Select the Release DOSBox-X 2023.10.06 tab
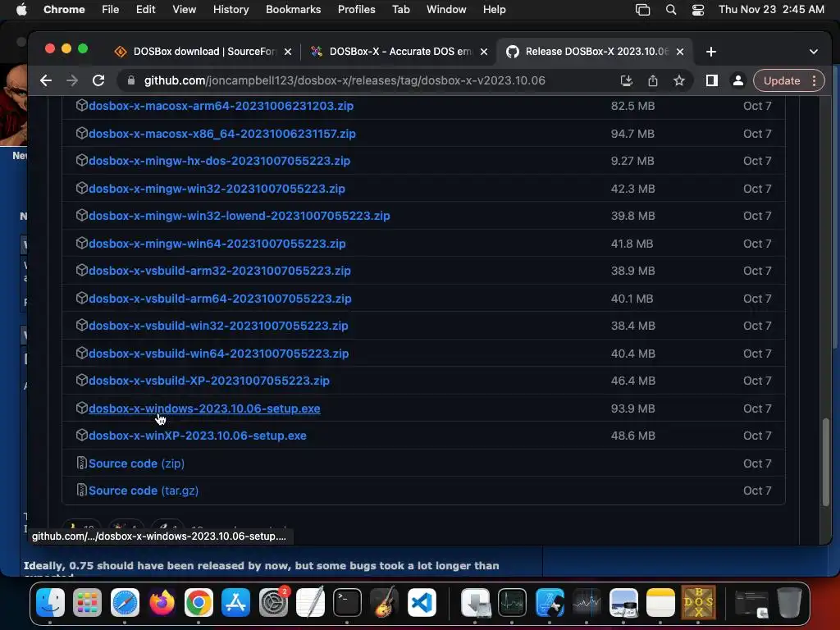The image size is (840, 630). [595, 52]
